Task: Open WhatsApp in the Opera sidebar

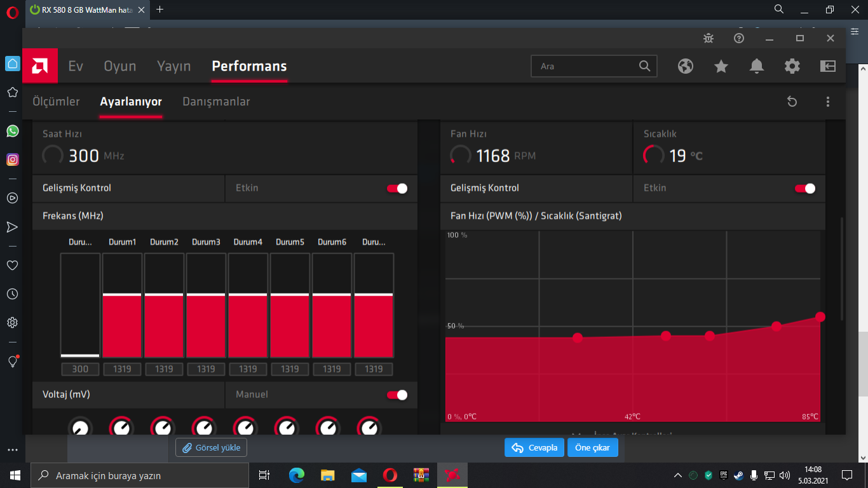Action: pos(12,131)
